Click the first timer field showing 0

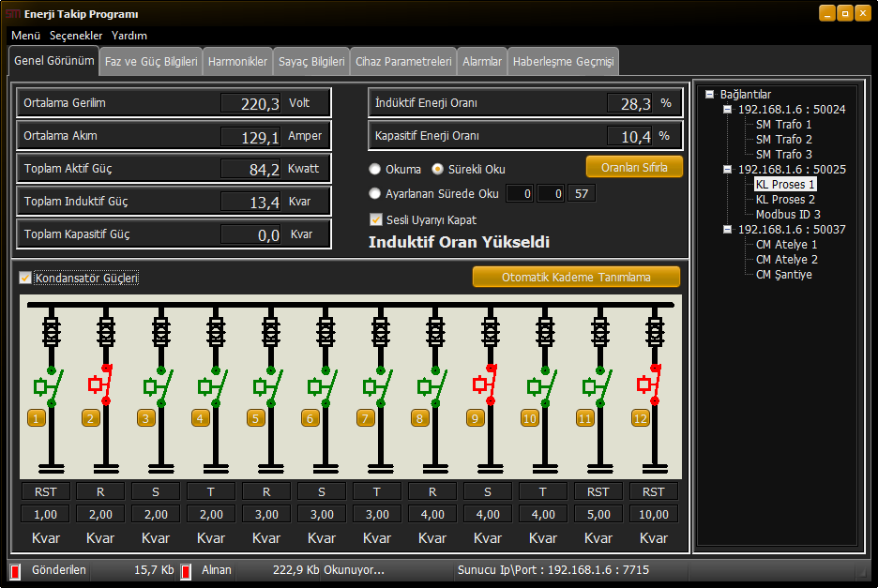[519, 194]
